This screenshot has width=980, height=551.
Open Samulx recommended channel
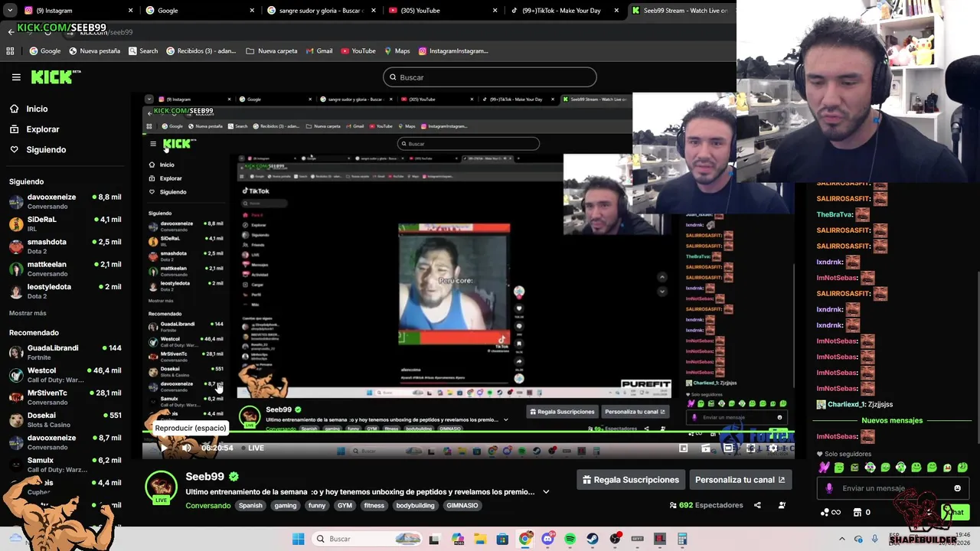(x=65, y=465)
